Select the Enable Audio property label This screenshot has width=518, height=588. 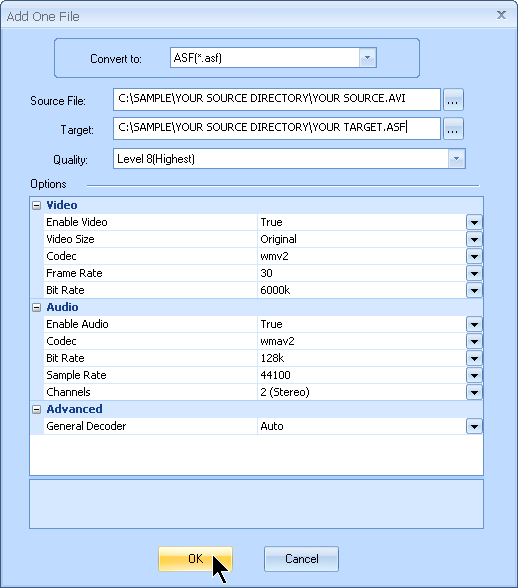click(77, 324)
